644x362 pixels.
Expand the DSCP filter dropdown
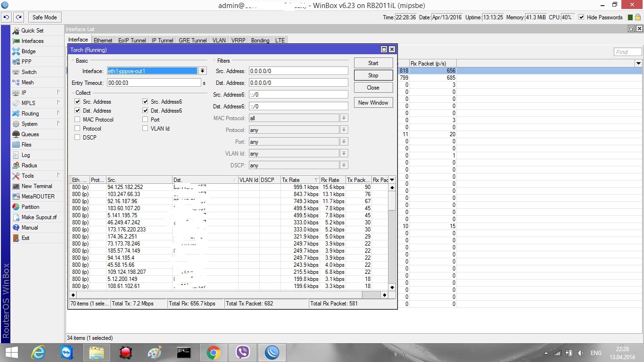coord(344,165)
